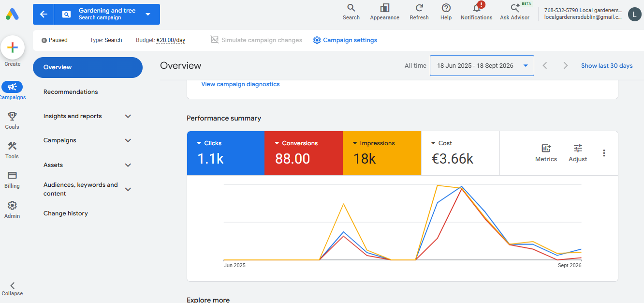Open Recommendations in the side menu
The height and width of the screenshot is (303, 644).
[71, 92]
